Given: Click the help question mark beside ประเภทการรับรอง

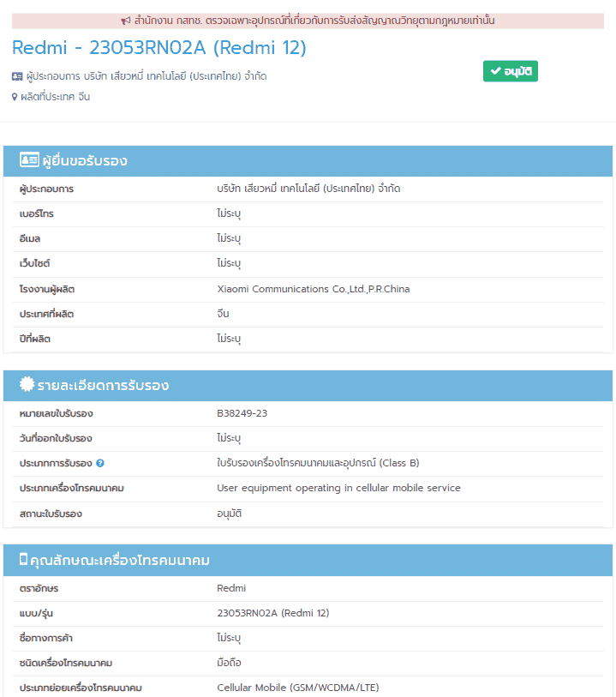Looking at the screenshot, I should pyautogui.click(x=100, y=463).
